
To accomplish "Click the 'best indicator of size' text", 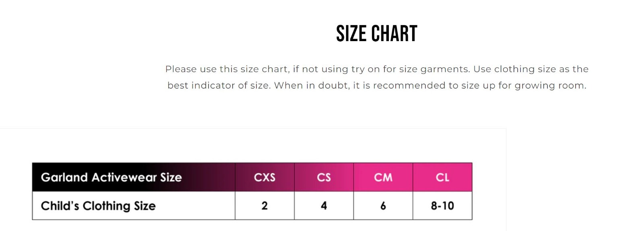I will click(218, 85).
